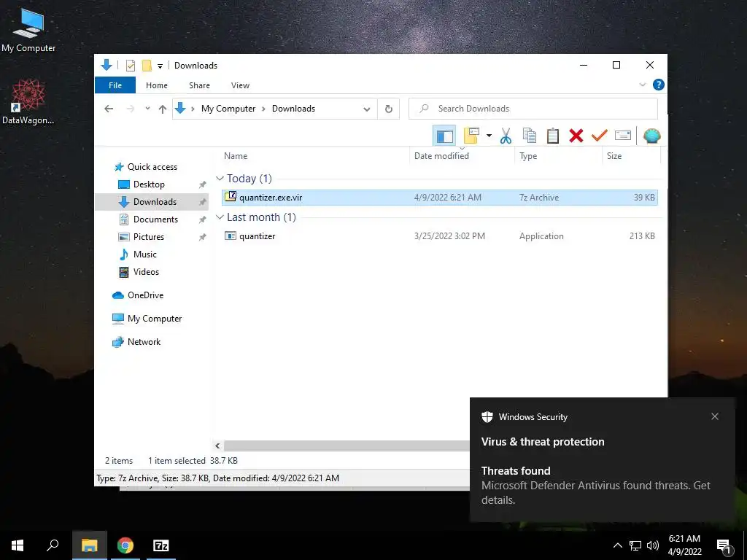
Task: Open the volume speaker tray icon
Action: 653,545
